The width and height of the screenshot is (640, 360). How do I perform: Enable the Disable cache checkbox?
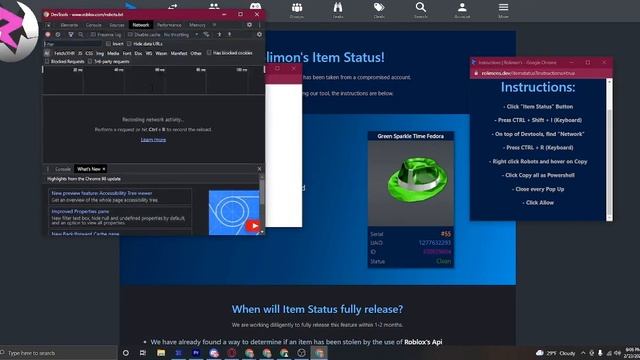(x=130, y=35)
